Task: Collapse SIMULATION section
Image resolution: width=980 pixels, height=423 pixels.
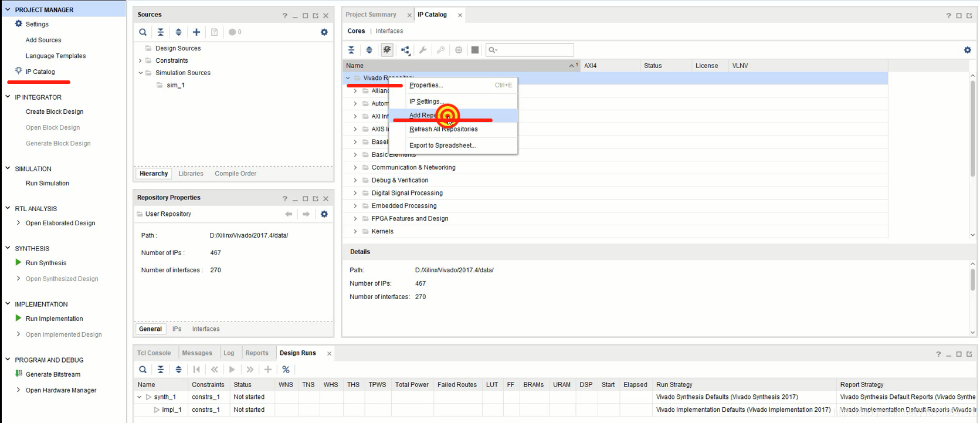Action: coord(8,168)
